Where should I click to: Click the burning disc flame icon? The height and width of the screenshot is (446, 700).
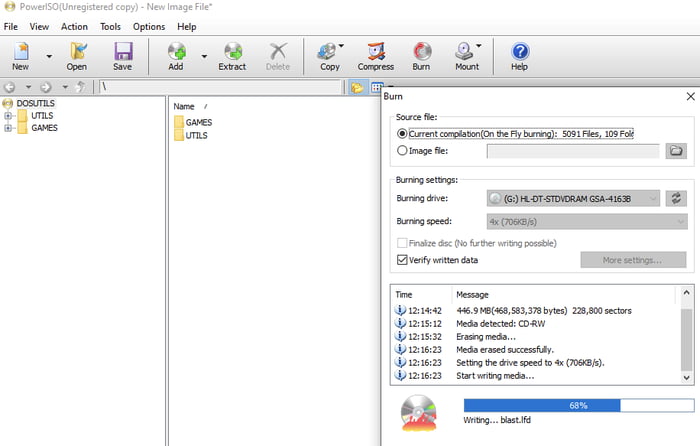pyautogui.click(x=418, y=413)
